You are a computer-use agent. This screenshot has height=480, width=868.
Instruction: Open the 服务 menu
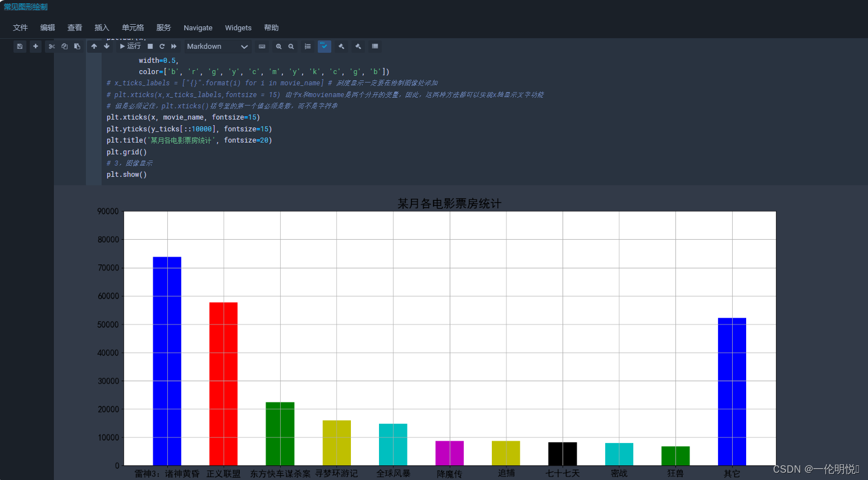coord(163,28)
